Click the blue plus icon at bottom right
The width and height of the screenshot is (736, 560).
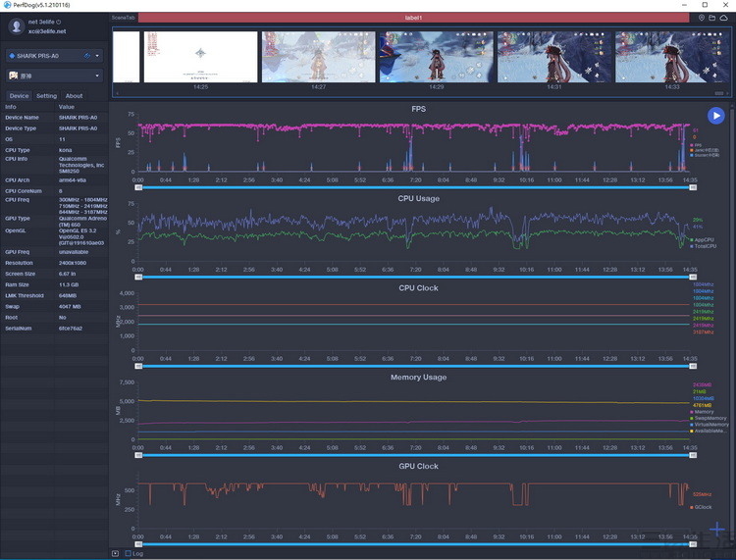click(x=717, y=531)
